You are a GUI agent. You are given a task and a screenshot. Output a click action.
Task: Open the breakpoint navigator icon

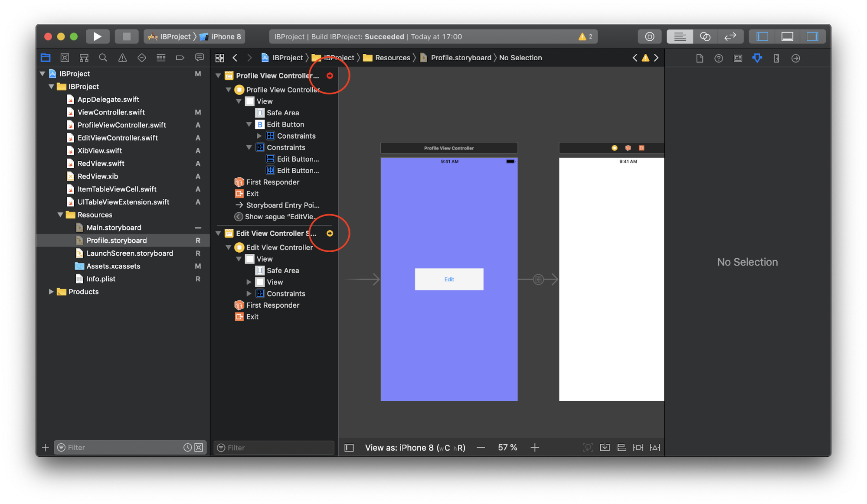pyautogui.click(x=180, y=58)
